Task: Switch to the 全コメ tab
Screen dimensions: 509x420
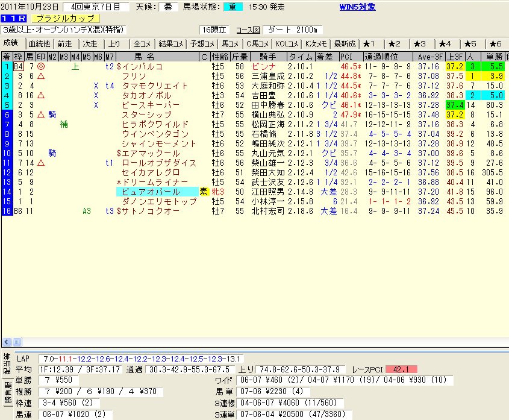Action: 142,44
